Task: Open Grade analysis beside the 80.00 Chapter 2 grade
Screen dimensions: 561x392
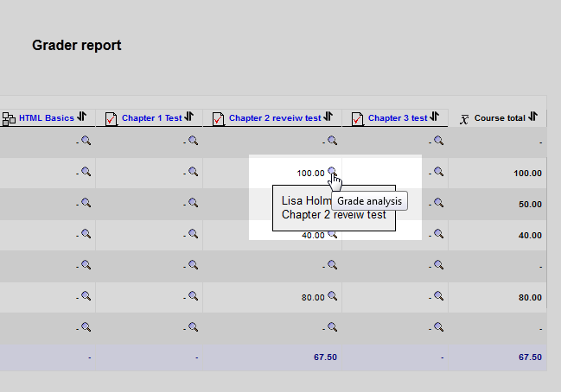Action: click(x=333, y=296)
